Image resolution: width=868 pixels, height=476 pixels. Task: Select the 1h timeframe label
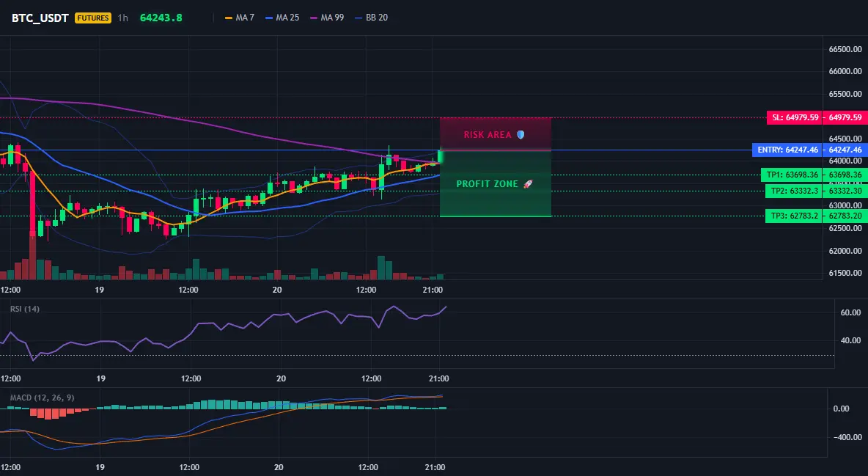click(123, 18)
